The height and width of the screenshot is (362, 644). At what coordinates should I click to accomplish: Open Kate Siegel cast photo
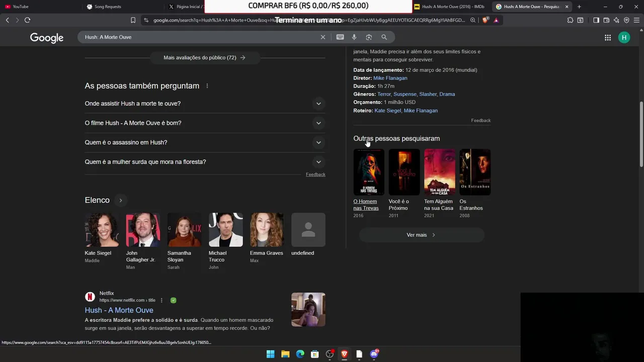[102, 230]
